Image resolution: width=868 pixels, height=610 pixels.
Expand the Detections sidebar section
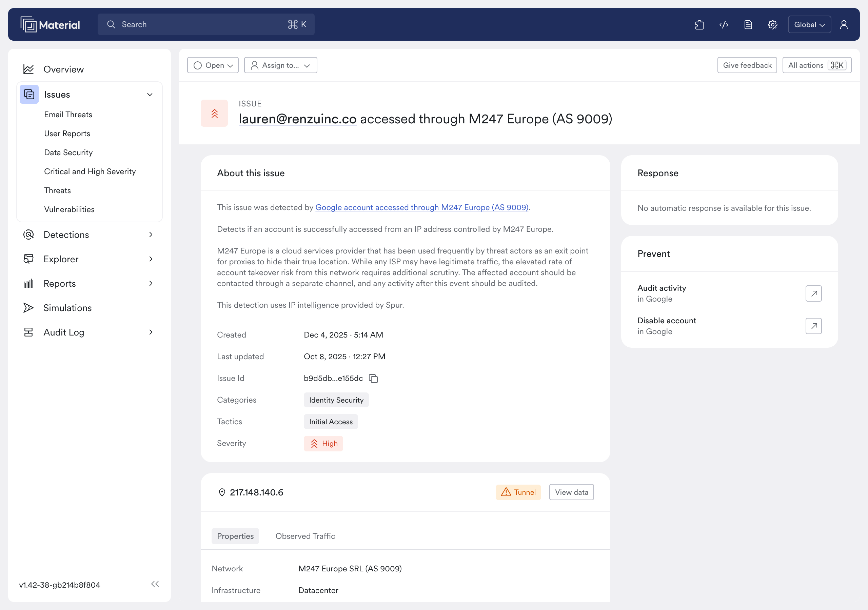151,235
